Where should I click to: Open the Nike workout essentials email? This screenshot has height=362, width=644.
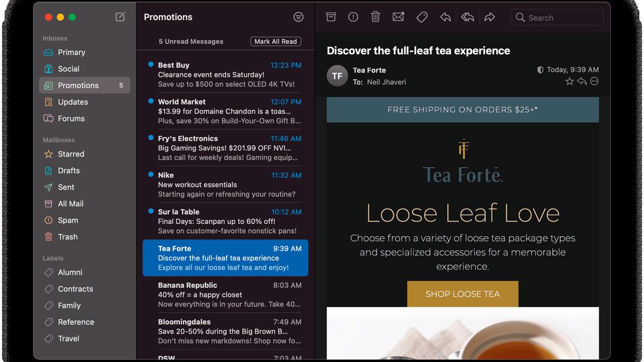click(225, 185)
